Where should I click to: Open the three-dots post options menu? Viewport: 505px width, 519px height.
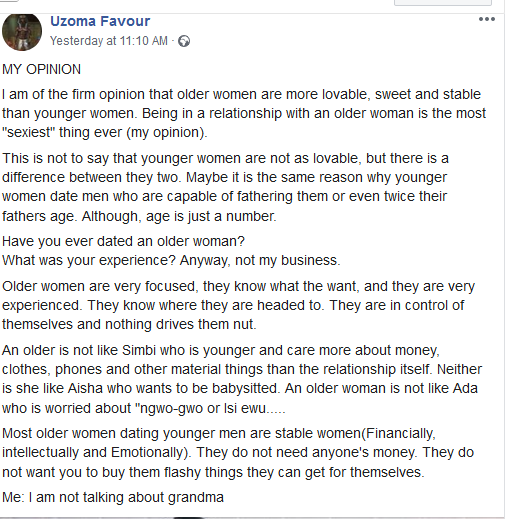[487, 19]
